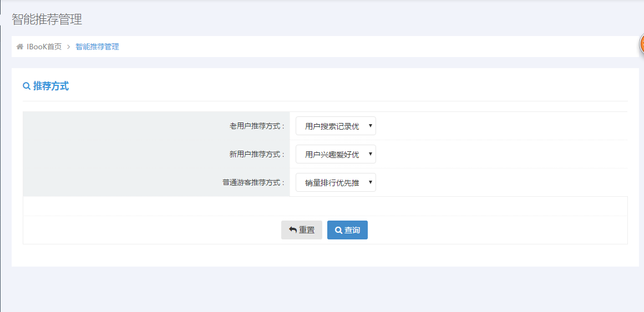Screen dimensions: 644x312
Task: Open the IBooK首页 breadcrumb link
Action: point(44,47)
